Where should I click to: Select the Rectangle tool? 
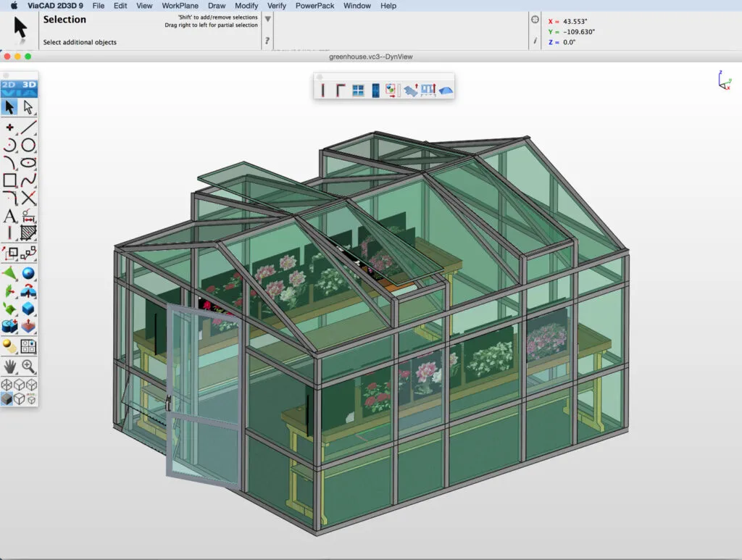point(11,181)
